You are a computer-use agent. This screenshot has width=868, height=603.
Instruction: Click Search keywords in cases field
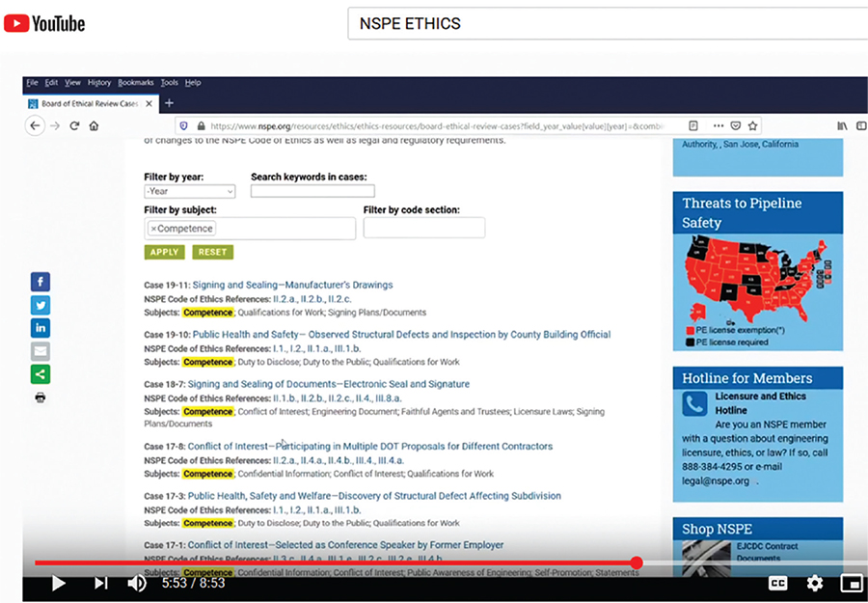(312, 191)
